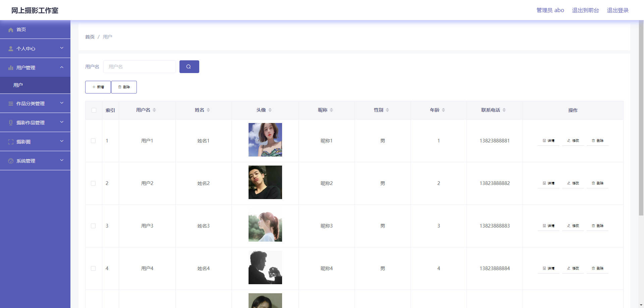Click 删除 for 用户4
644x308 pixels.
(x=597, y=268)
